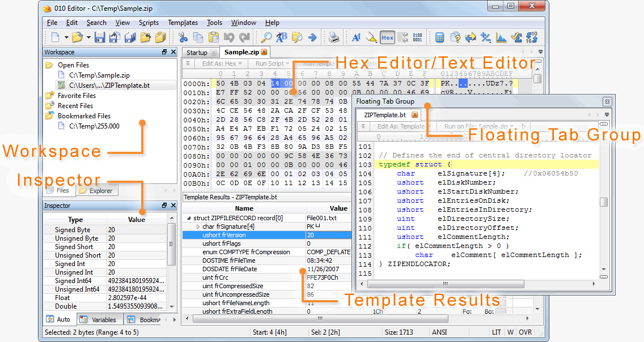
Task: Select C:\Temp\Sample.zip in Open Files
Action: click(x=99, y=75)
